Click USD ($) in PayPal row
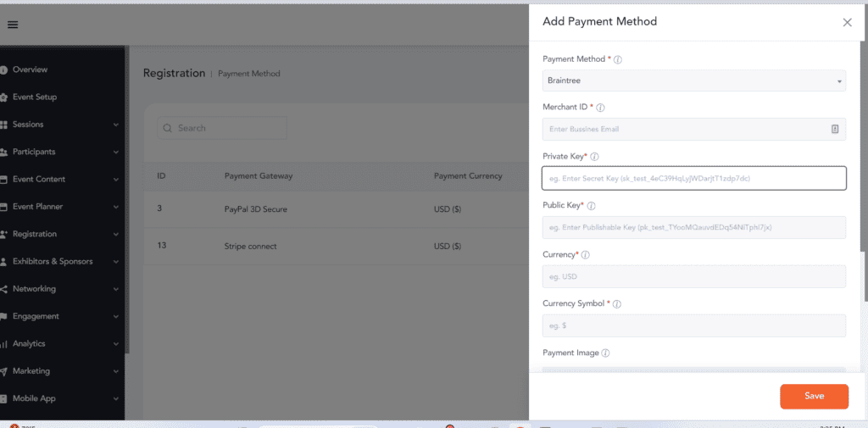The height and width of the screenshot is (428, 868). [448, 210]
